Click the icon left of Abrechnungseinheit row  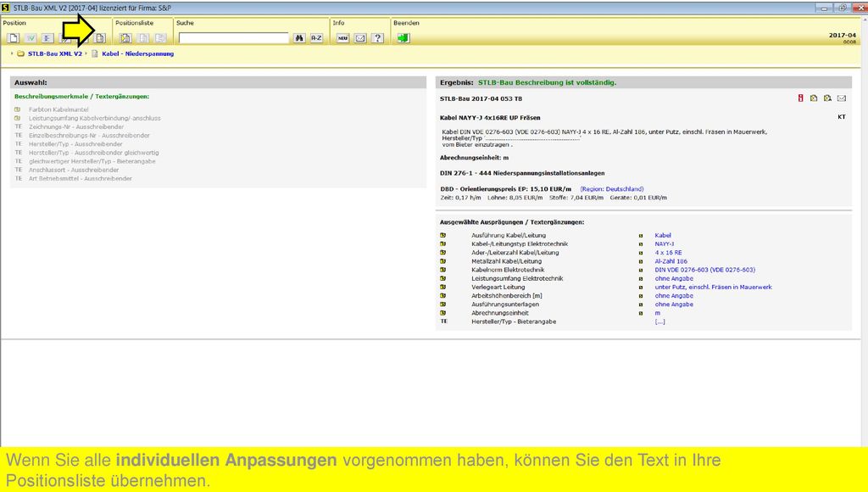442,312
